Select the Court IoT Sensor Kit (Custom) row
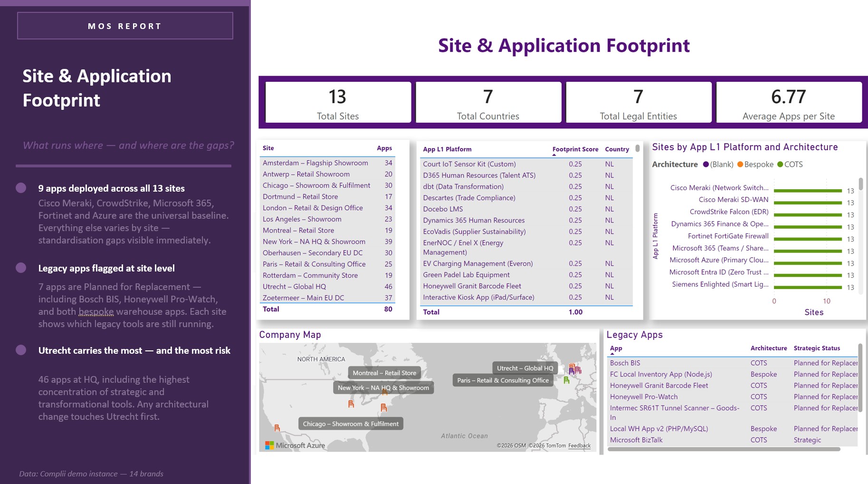This screenshot has width=868, height=484. [x=527, y=164]
